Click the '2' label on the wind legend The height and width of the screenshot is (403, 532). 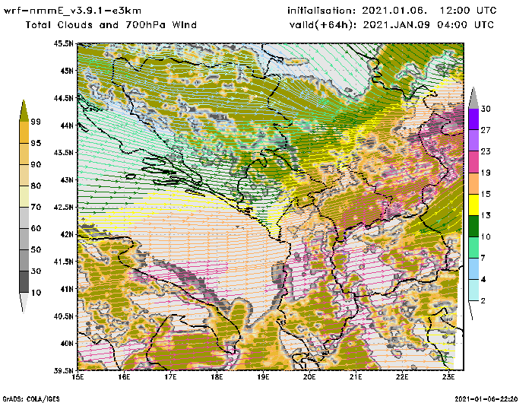pos(483,301)
